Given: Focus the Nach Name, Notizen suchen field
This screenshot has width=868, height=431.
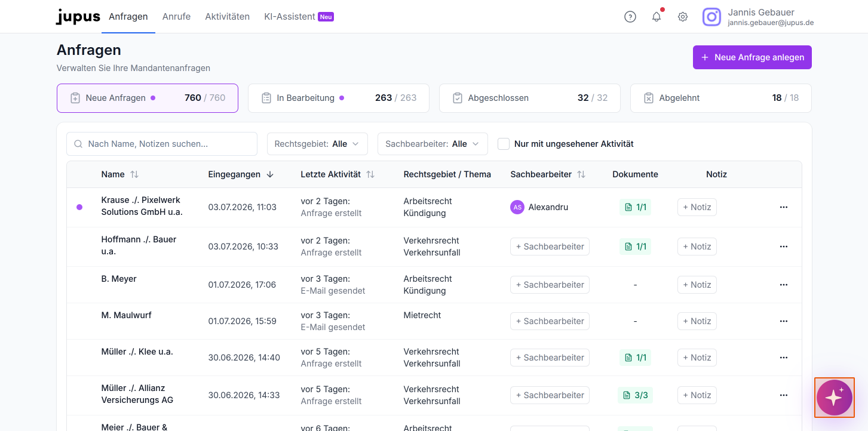Looking at the screenshot, I should 162,144.
